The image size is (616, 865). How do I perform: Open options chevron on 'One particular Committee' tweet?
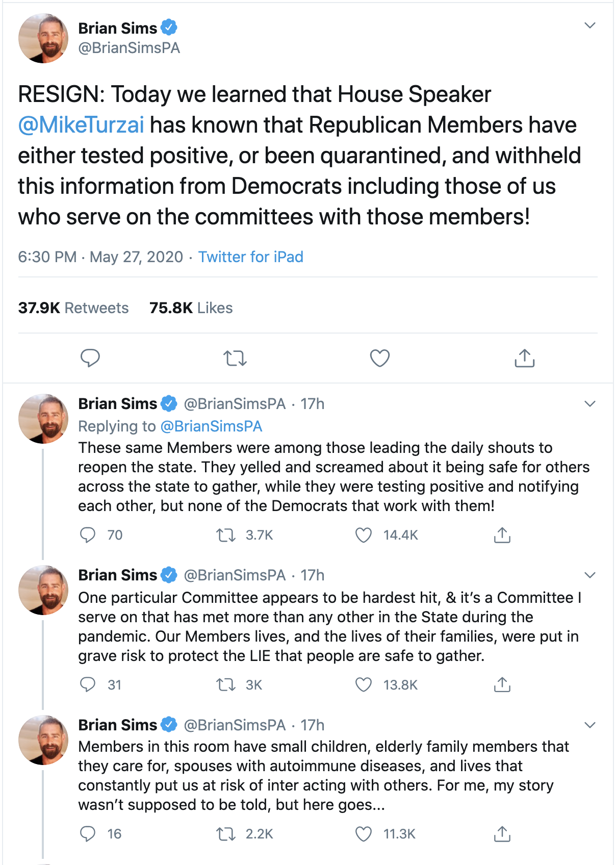pos(589,575)
